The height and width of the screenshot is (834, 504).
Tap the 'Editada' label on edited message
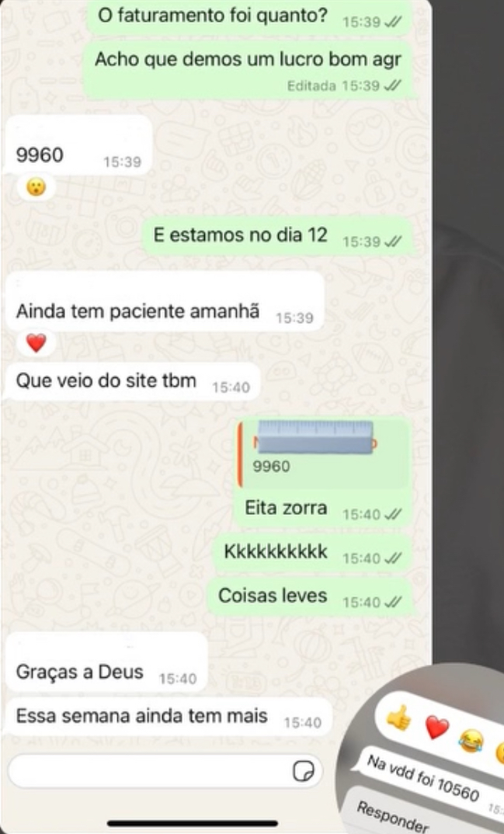click(311, 85)
